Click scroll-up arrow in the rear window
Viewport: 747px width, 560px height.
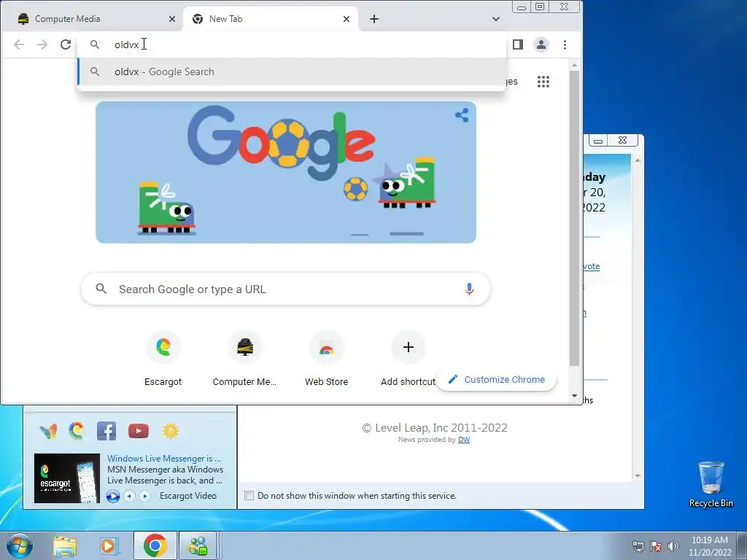click(x=638, y=161)
